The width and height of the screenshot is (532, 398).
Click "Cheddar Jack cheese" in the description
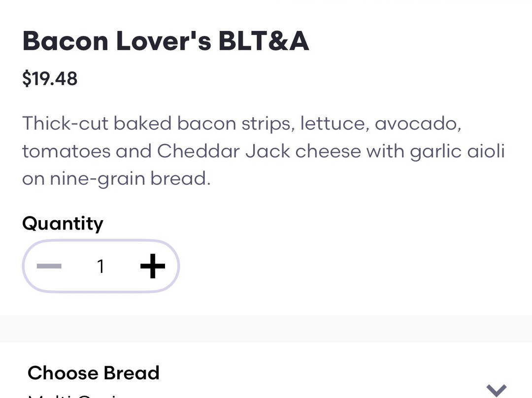[x=259, y=151]
